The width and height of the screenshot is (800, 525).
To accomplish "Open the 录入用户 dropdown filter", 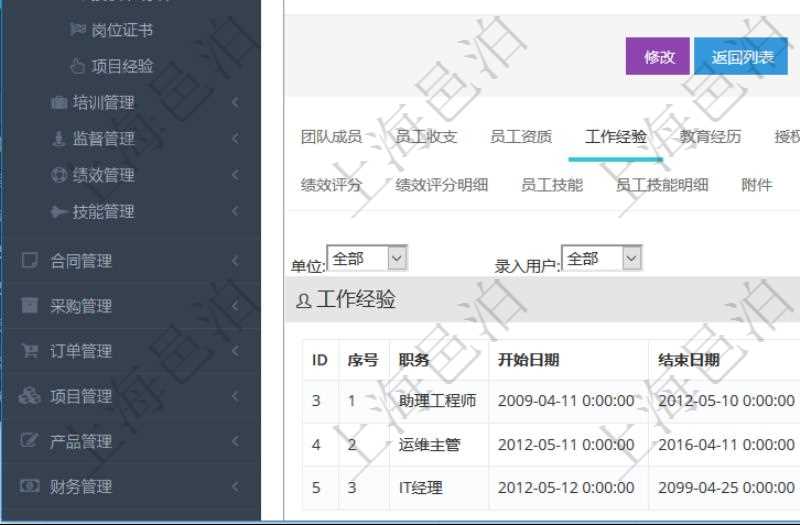I will (601, 258).
